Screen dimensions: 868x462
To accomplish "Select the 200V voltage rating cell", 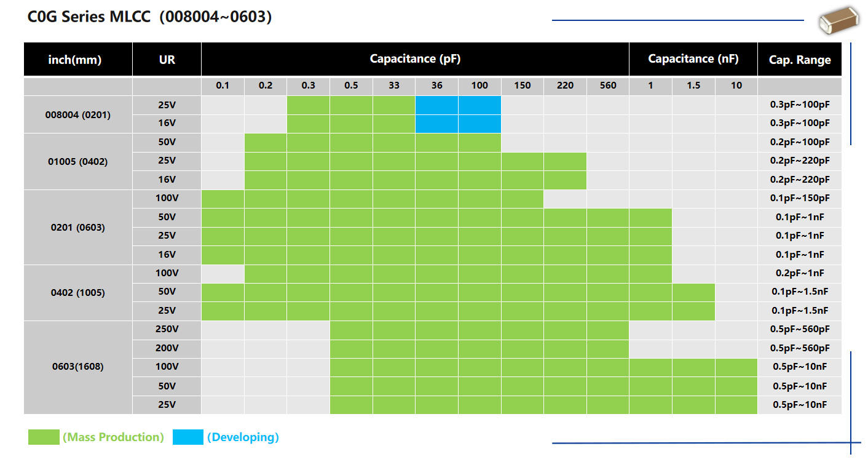I will click(x=167, y=348).
